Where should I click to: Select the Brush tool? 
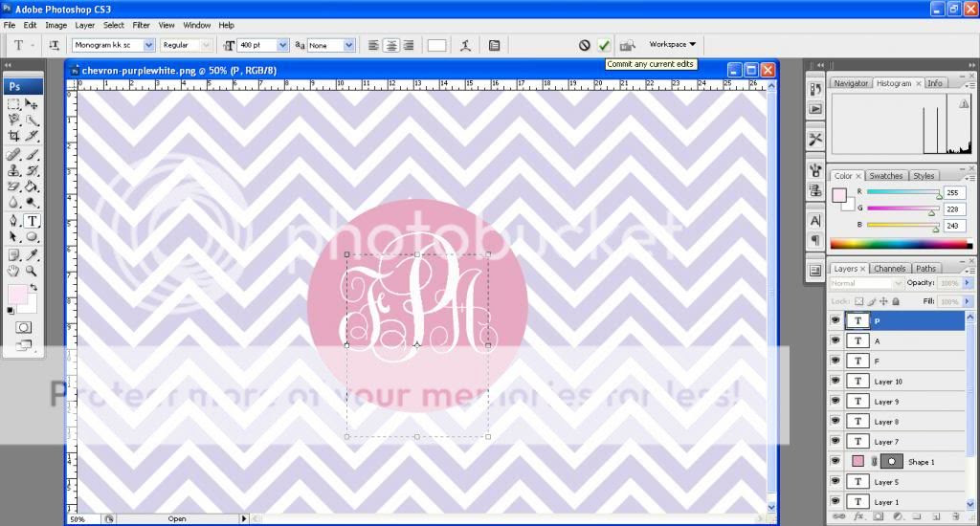[x=32, y=154]
